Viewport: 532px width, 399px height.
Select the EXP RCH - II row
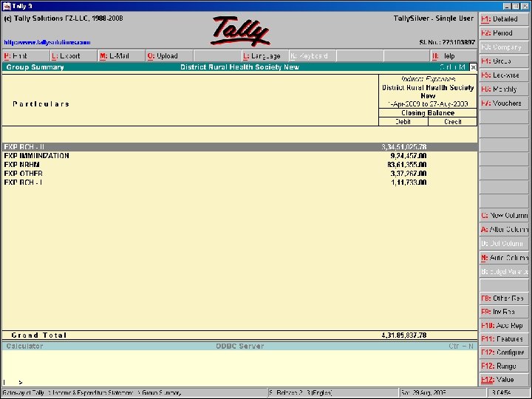[x=239, y=147]
